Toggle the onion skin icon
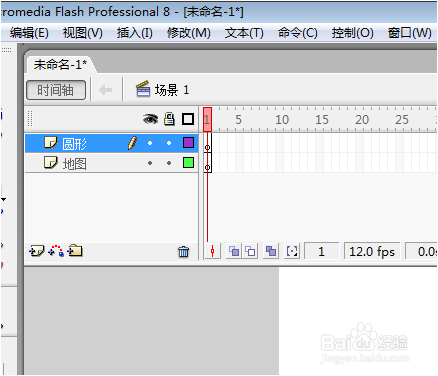Image resolution: width=438 pixels, height=376 pixels. 234,251
